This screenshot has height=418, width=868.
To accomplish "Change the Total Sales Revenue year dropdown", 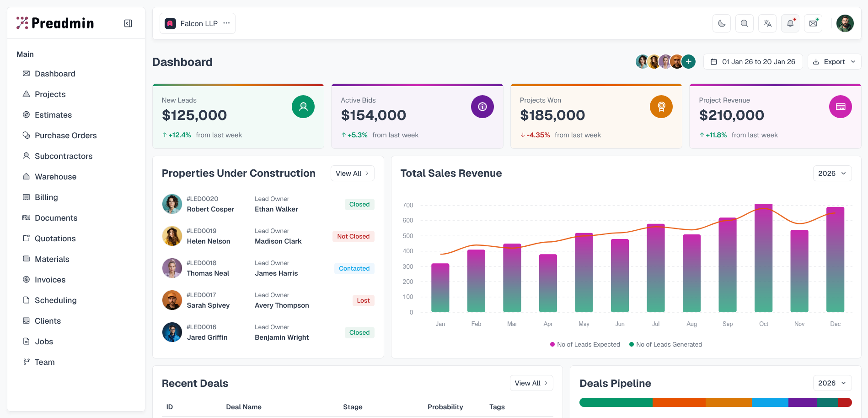I will [832, 174].
